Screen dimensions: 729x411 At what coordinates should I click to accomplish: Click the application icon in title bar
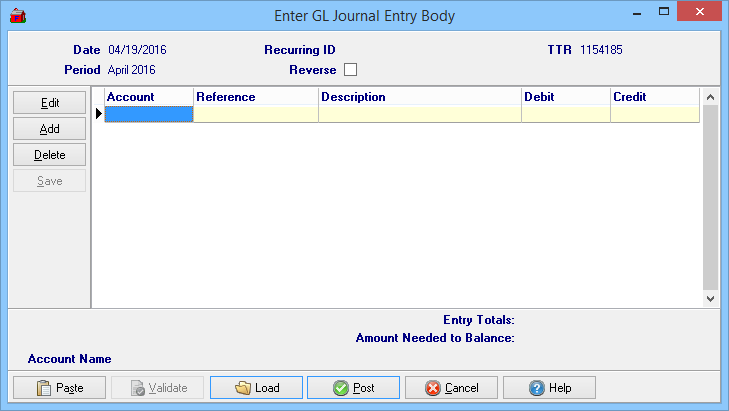click(17, 15)
